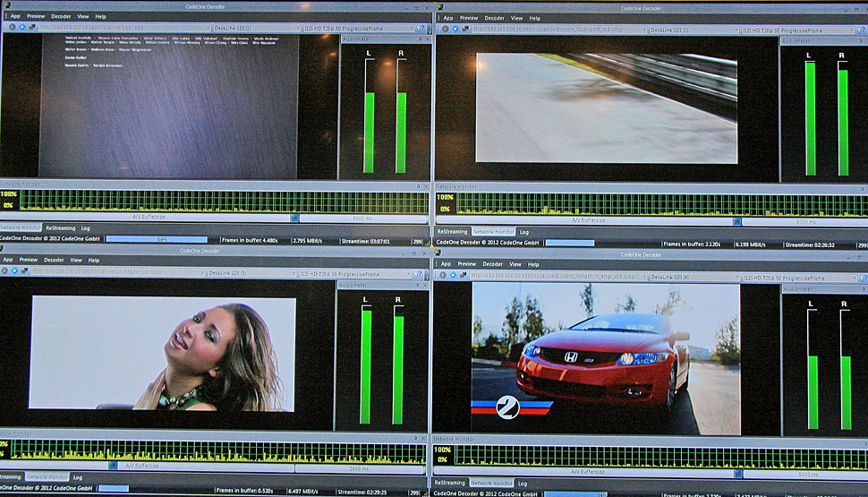This screenshot has width=868, height=497.
Task: Click the car video preview in bottom-right window
Action: 606,358
